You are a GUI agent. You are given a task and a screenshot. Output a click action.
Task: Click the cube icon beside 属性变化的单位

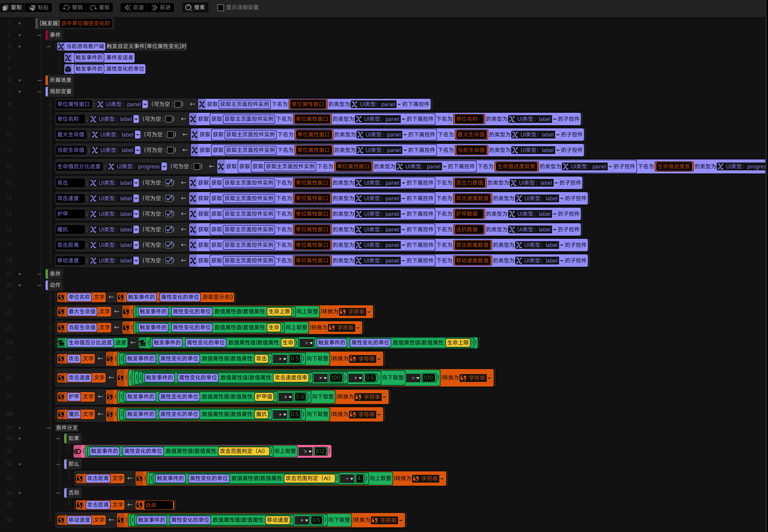pyautogui.click(x=68, y=69)
